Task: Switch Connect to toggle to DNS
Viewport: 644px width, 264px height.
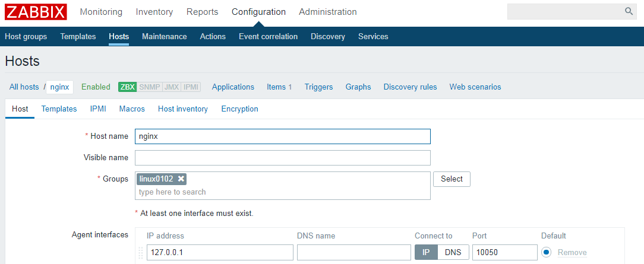Action: [x=453, y=252]
